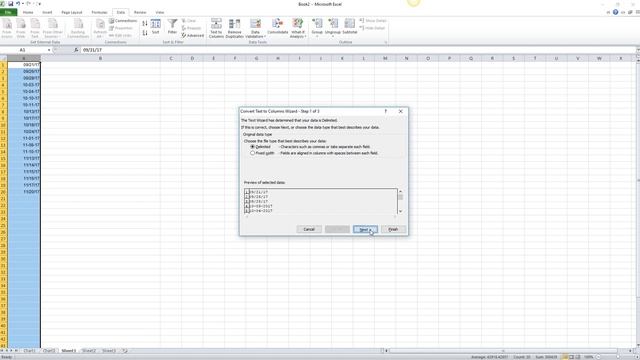Click Hide Detail in Outline group
Viewport: 640px width, 360px height.
373,28
